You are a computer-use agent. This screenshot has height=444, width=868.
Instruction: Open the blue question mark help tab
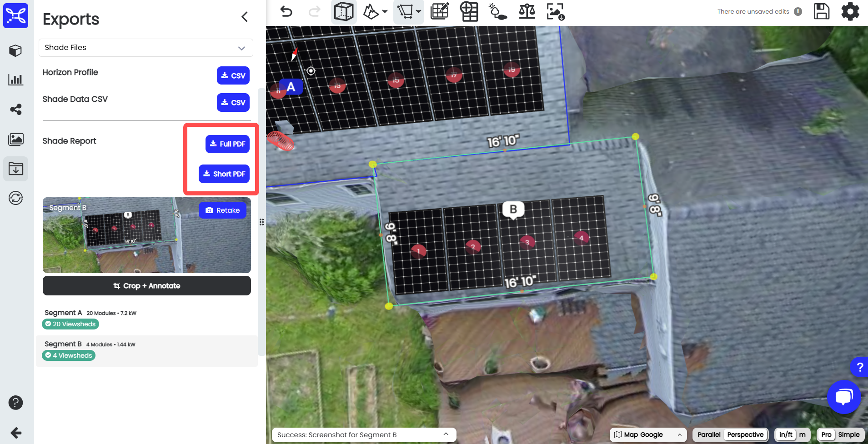(x=859, y=367)
